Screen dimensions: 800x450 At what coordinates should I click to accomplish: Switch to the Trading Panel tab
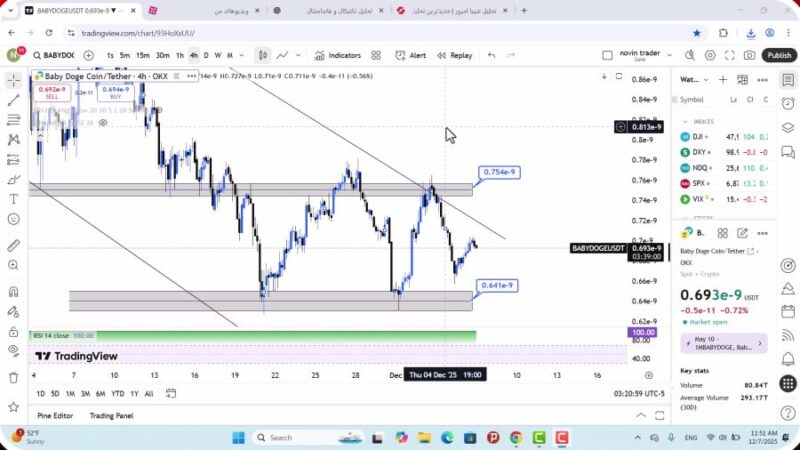[111, 416]
